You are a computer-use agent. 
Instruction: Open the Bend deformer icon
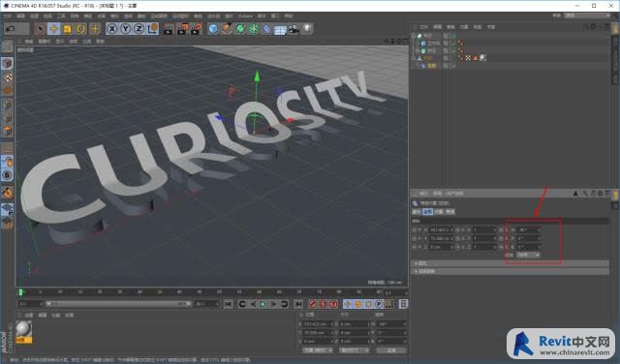point(267,29)
